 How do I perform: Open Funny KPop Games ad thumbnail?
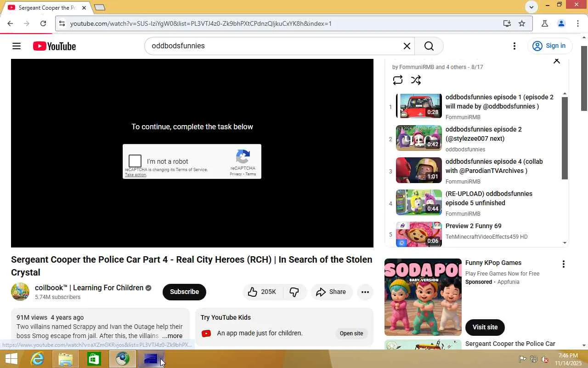(423, 297)
